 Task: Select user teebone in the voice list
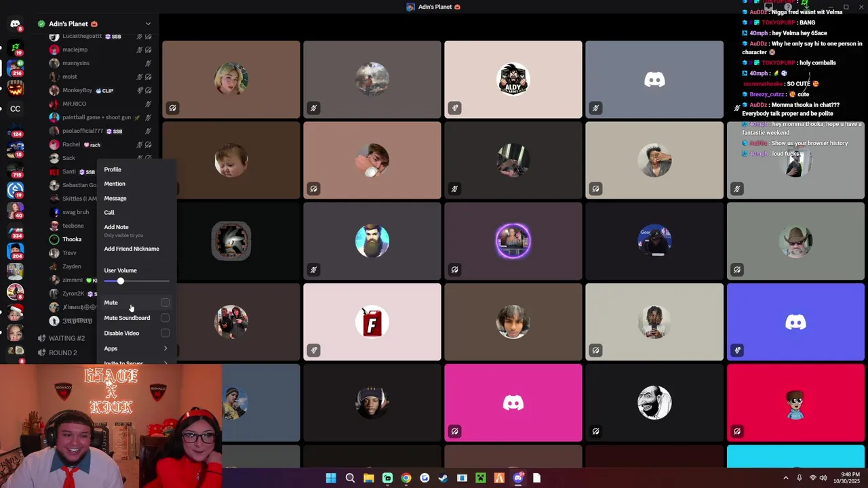[x=73, y=226]
